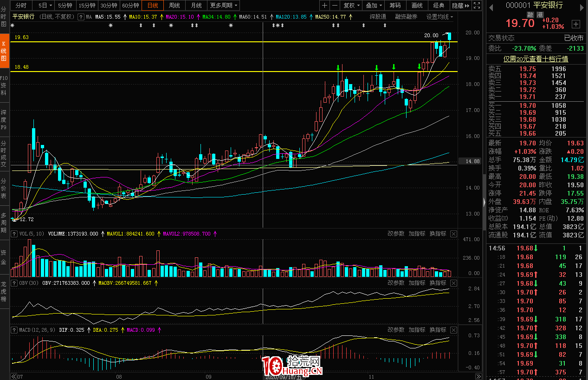The image size is (588, 380).
Task: Add stock to watchlist with plus icon
Action: coord(575,24)
